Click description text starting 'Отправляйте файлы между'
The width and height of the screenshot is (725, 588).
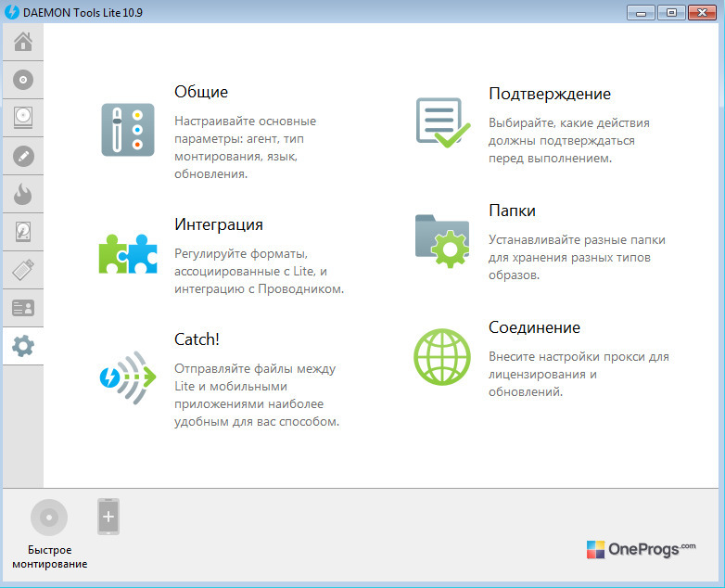[x=257, y=394]
